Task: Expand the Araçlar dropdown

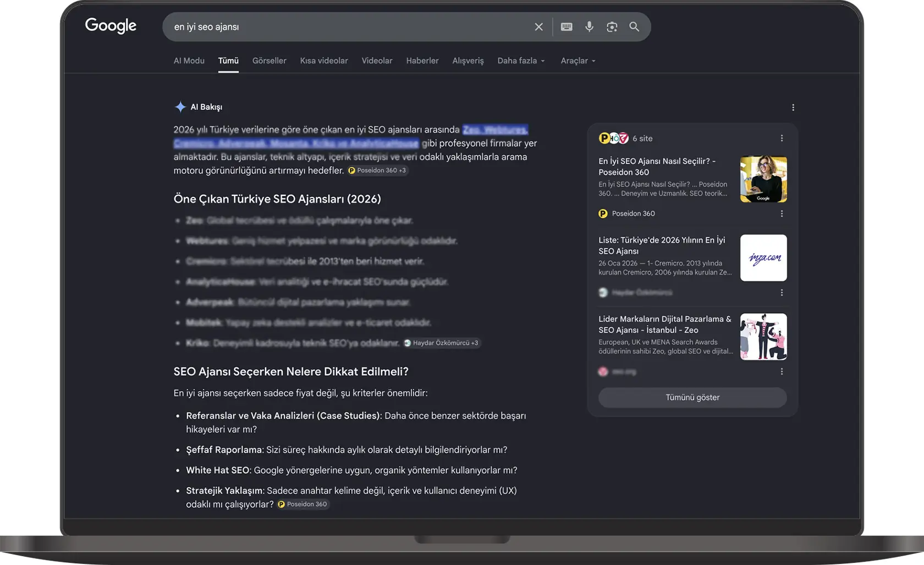Action: click(x=578, y=61)
